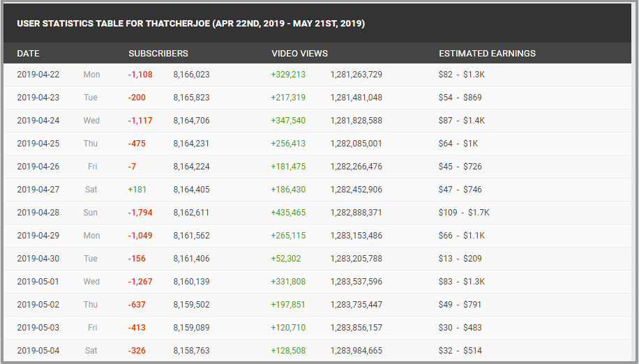Select the 2019-04-22 date cell
This screenshot has height=364, width=639.
click(x=38, y=75)
